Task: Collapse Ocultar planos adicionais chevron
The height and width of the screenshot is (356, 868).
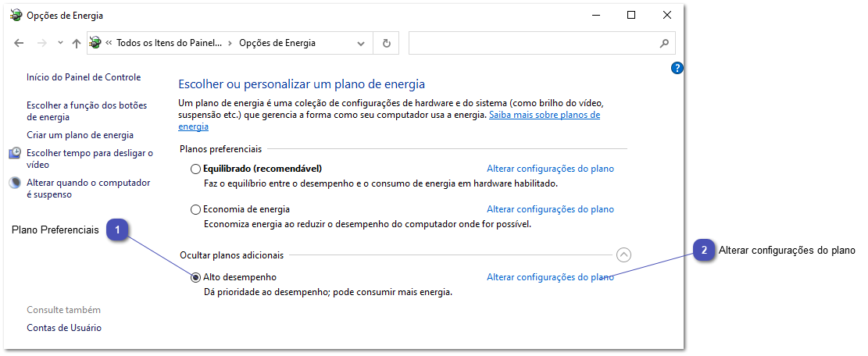Action: [624, 255]
